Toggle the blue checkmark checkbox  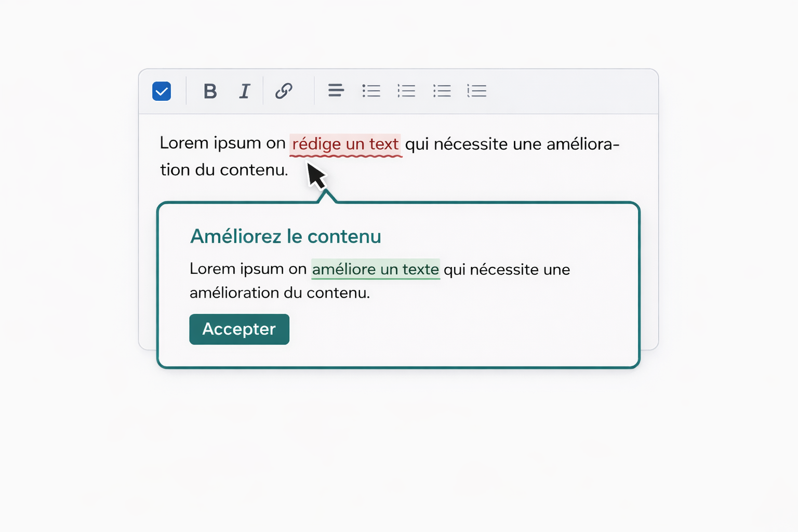pos(162,91)
